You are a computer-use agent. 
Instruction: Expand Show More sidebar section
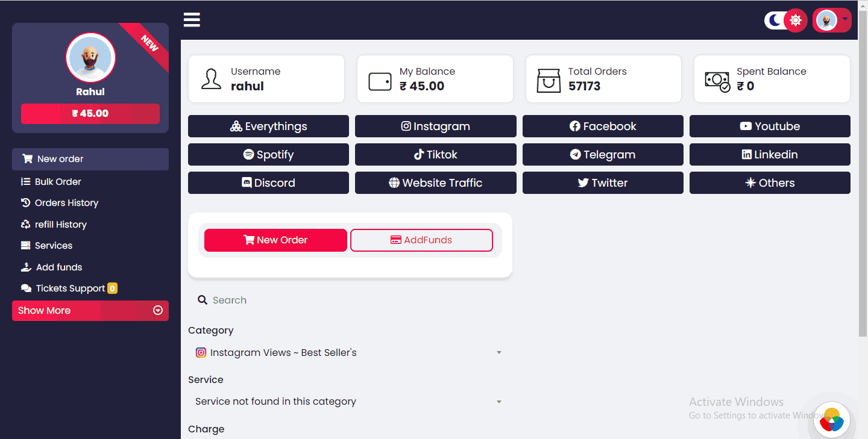(x=90, y=311)
